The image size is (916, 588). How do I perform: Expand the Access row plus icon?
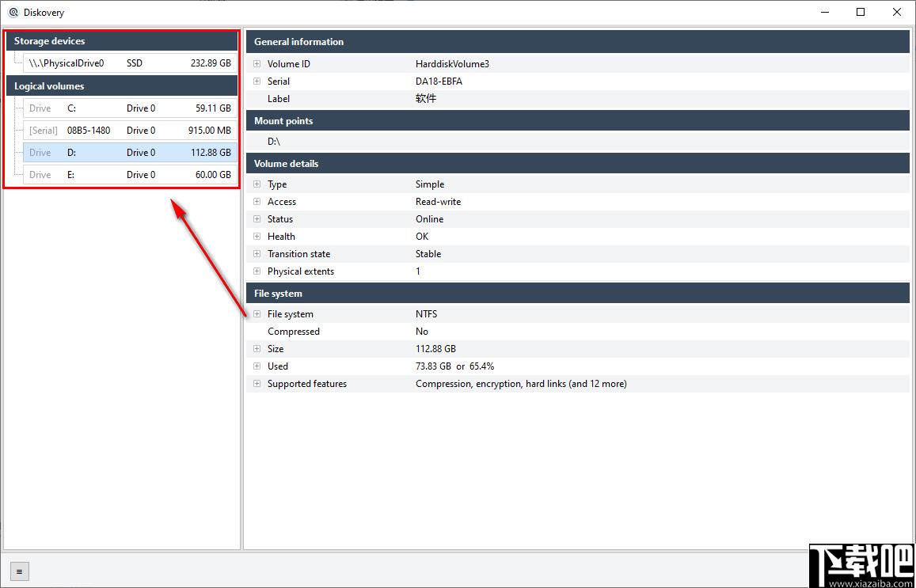pyautogui.click(x=257, y=202)
